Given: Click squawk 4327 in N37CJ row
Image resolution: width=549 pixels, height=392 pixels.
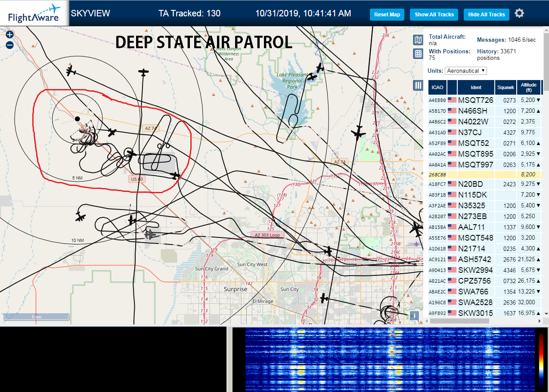Looking at the screenshot, I should pos(509,132).
